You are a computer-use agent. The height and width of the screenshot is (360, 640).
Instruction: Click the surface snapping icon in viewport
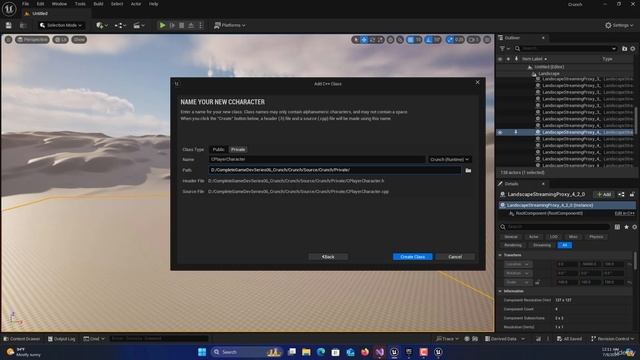pyautogui.click(x=400, y=40)
